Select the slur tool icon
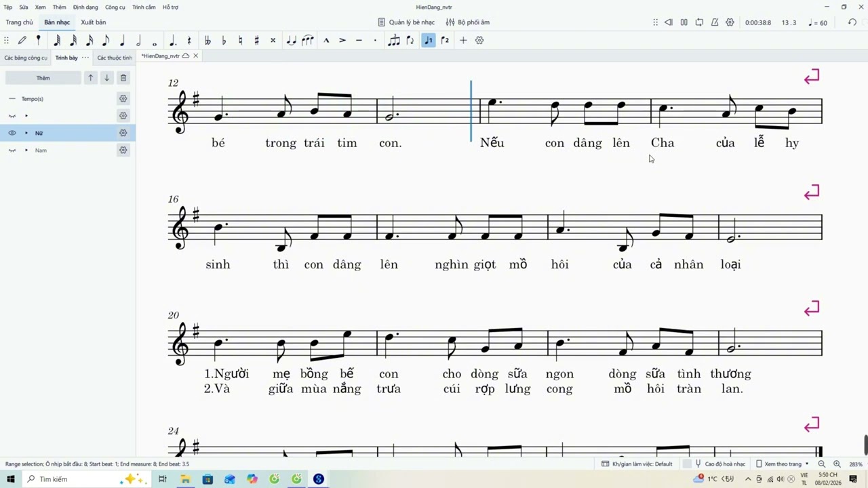 tap(307, 41)
